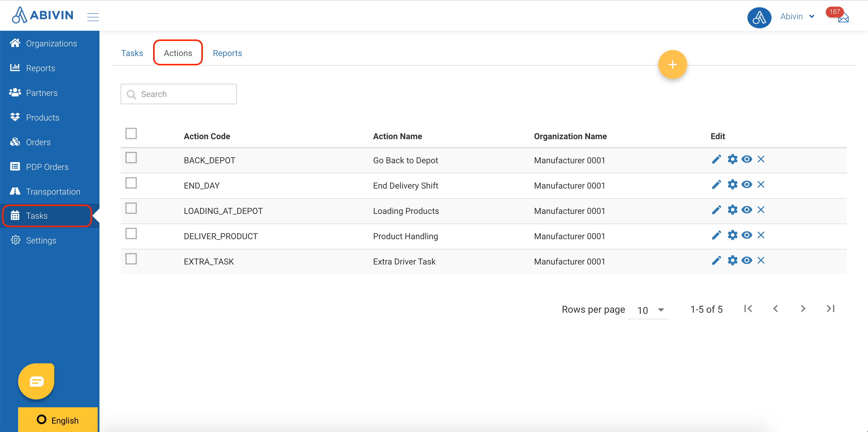Go to the next page

(803, 308)
